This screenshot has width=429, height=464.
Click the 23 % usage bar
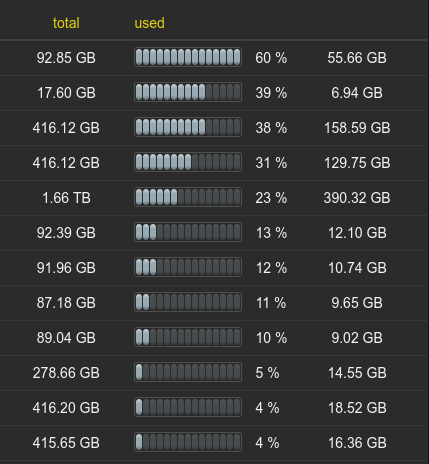(188, 197)
